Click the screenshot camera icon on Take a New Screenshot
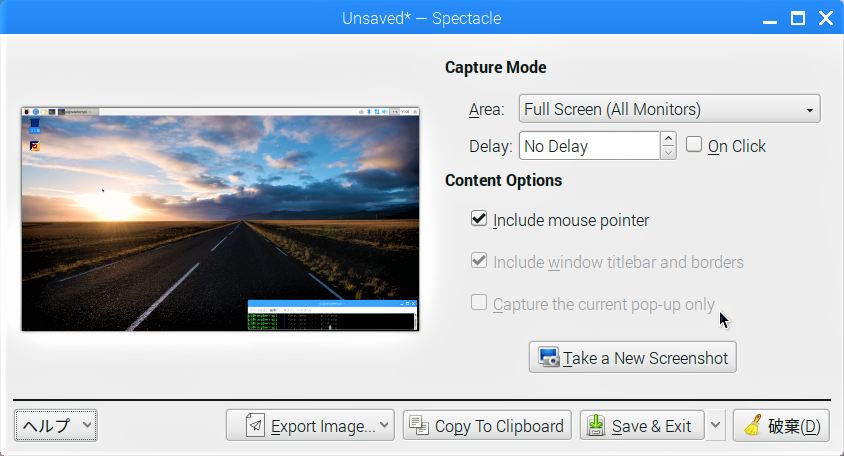 (x=548, y=357)
